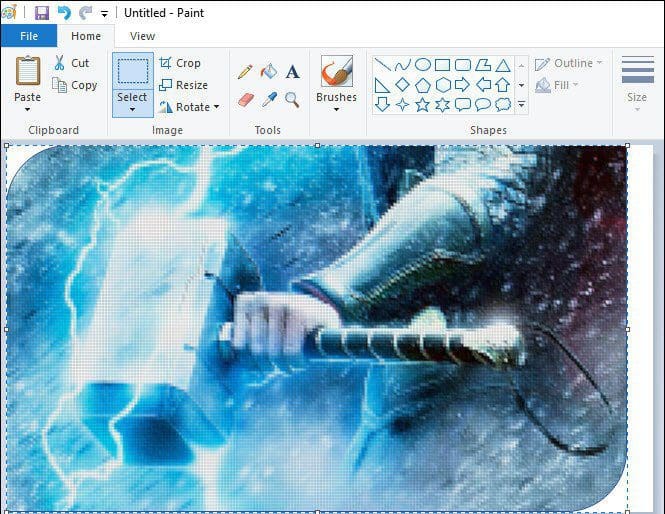This screenshot has width=665, height=514.
Task: Pick the Cloud callout shape
Action: (503, 104)
